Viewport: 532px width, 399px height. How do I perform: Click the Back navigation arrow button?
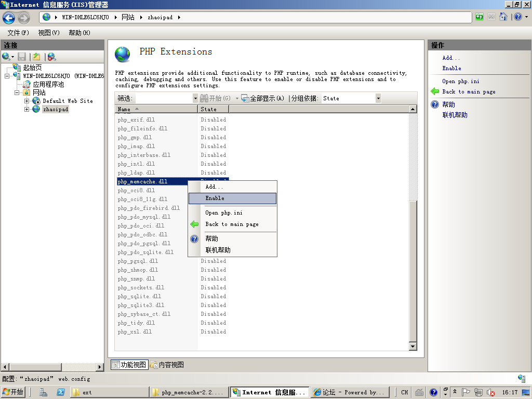pyautogui.click(x=9, y=18)
